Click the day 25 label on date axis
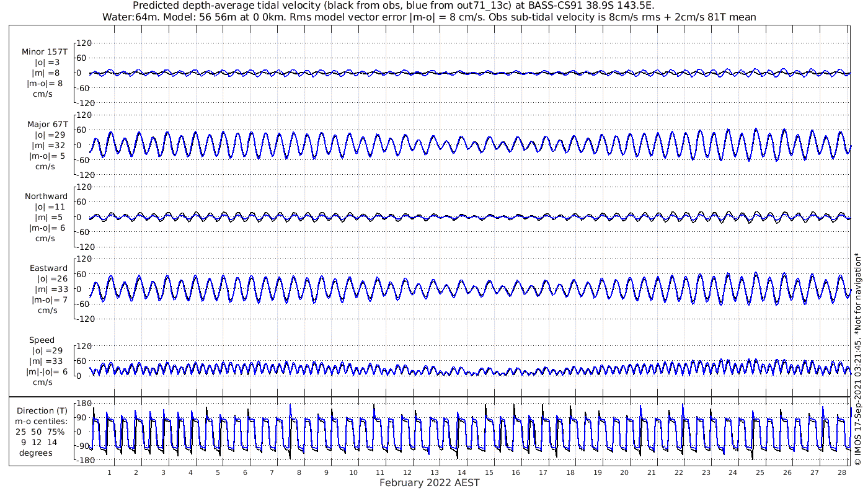The height and width of the screenshot is (496, 868). click(x=759, y=472)
